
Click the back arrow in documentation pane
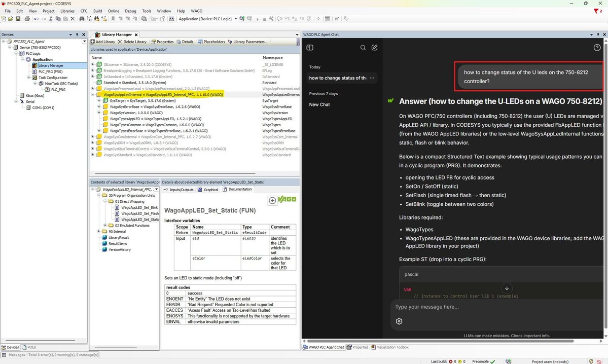tap(272, 200)
